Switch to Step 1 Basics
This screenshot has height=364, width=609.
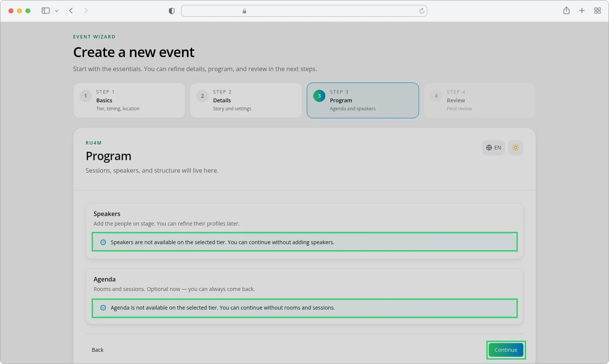pos(129,100)
